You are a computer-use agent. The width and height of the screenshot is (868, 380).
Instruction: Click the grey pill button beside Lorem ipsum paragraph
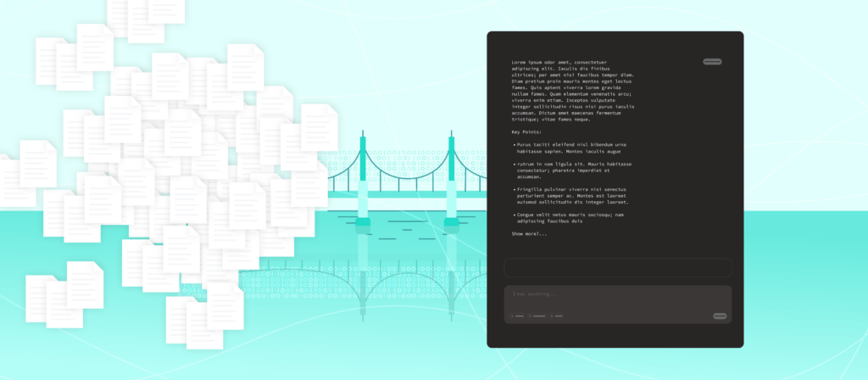(712, 61)
